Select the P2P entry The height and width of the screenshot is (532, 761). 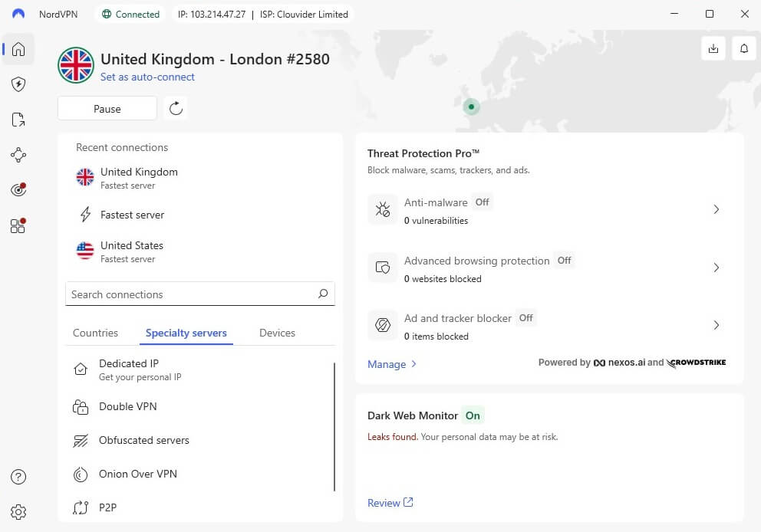point(199,507)
